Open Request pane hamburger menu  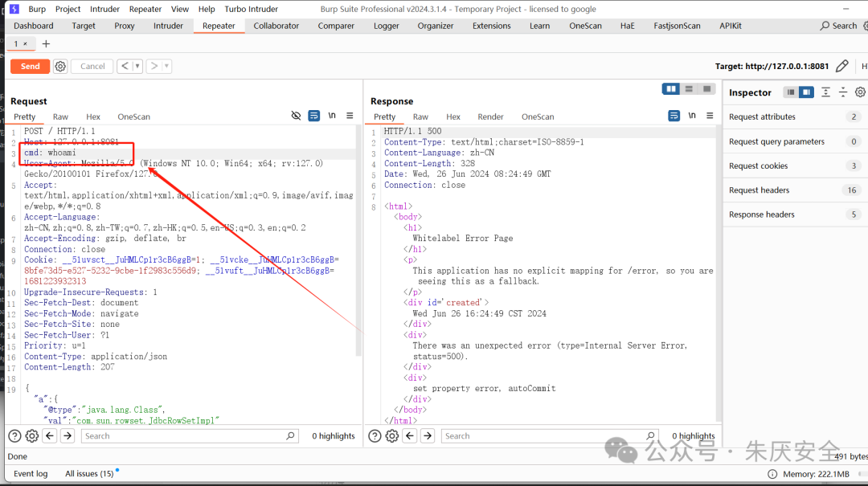pyautogui.click(x=350, y=116)
